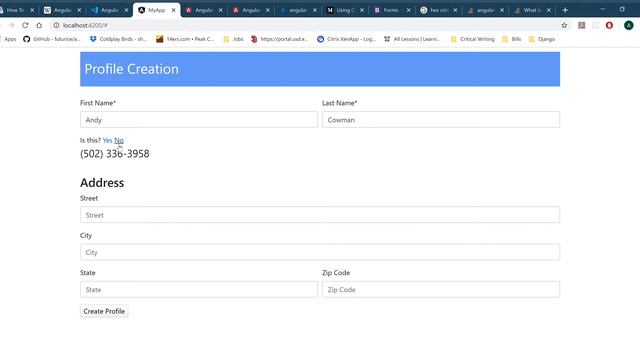The image size is (640, 360).
Task: Close the Using C Medium tab
Action: 362,10
